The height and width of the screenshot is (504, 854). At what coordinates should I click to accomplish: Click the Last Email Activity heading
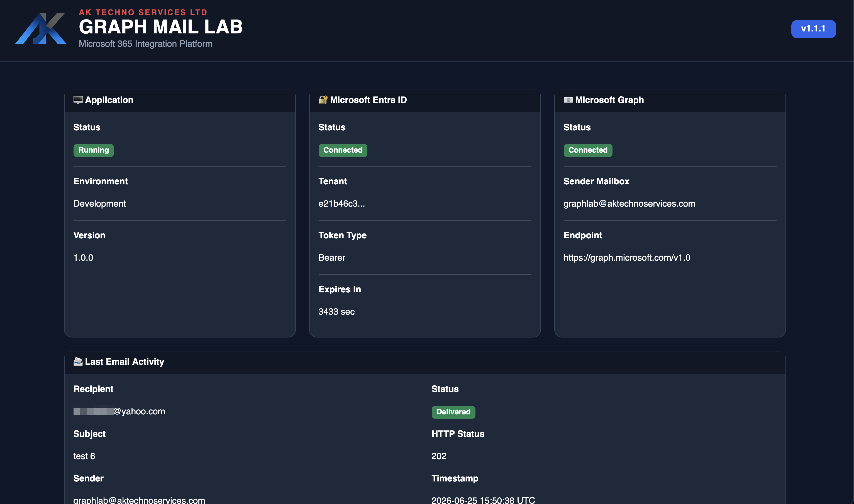coord(124,362)
